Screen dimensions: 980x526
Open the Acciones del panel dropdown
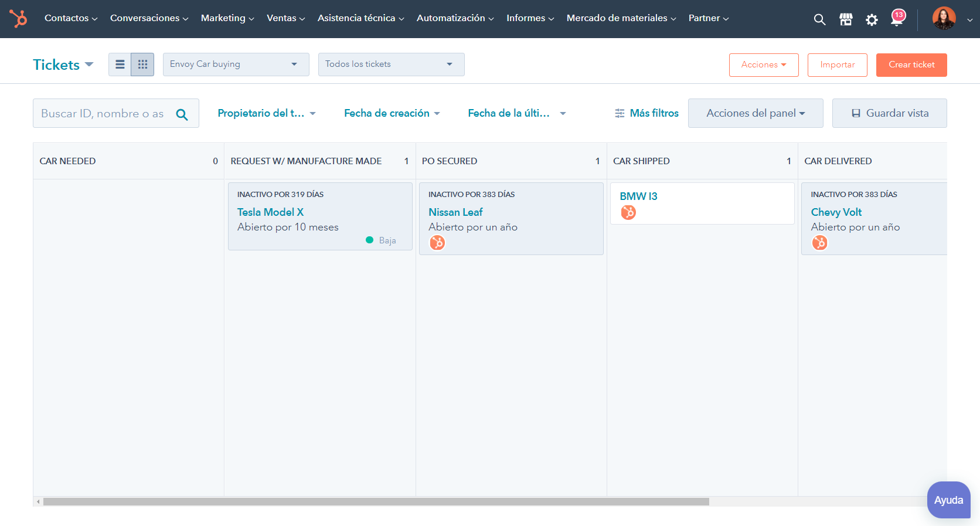[x=756, y=113]
